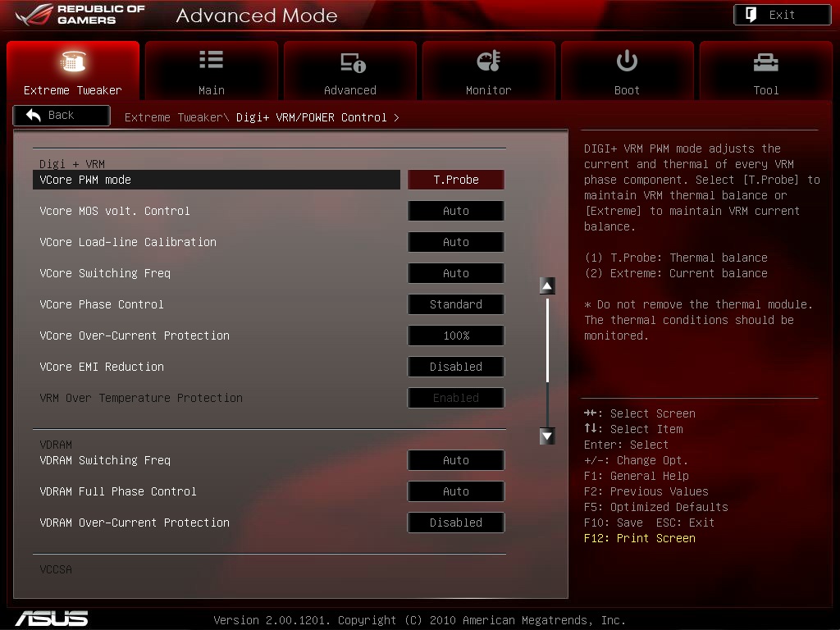Open VCore Switching Freq Auto dropdown
This screenshot has width=840, height=630.
[456, 272]
